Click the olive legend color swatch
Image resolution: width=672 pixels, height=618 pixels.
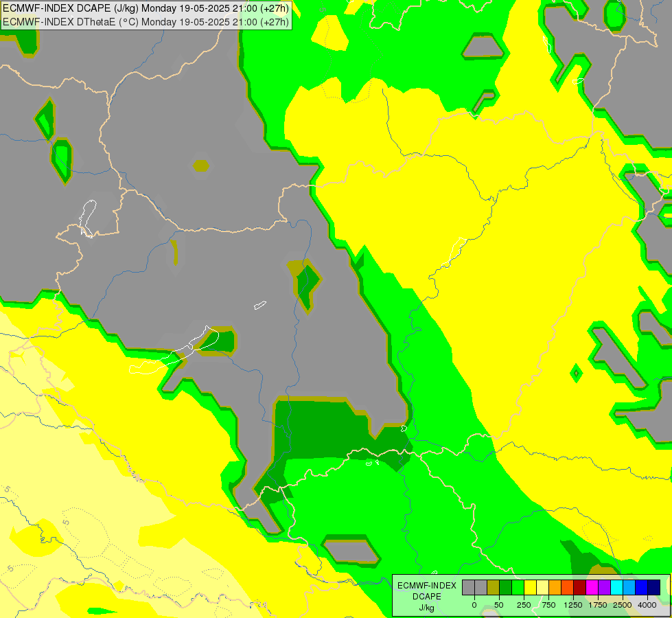[494, 588]
